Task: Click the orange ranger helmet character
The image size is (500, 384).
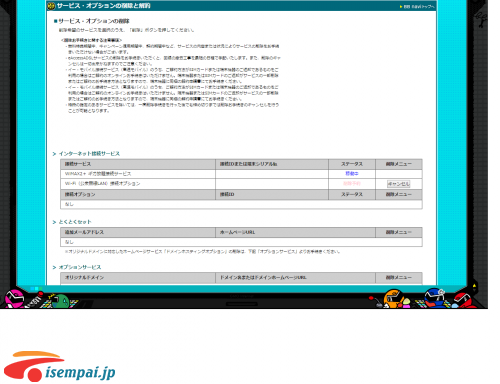Action: pos(393,299)
